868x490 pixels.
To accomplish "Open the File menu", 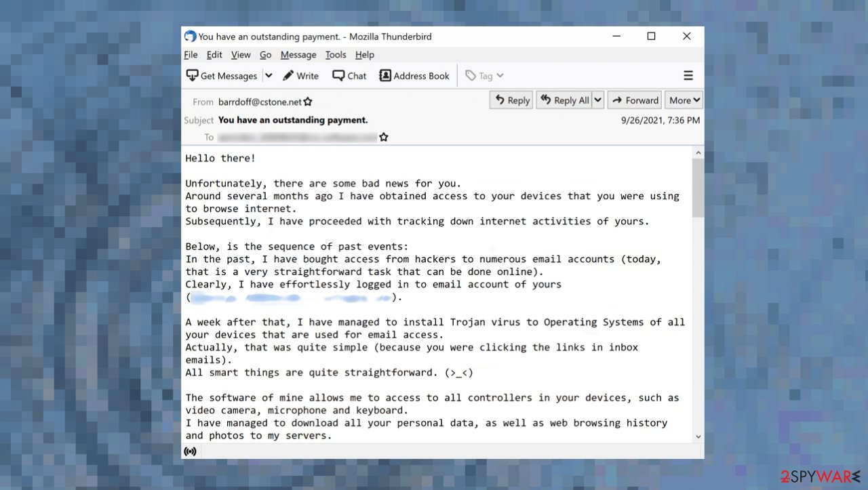I will coord(191,55).
